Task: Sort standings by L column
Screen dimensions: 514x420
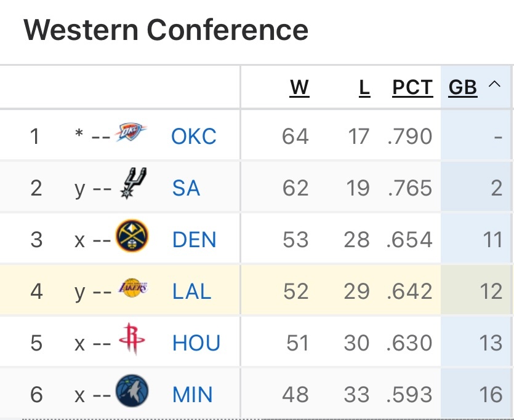Action: coord(364,88)
